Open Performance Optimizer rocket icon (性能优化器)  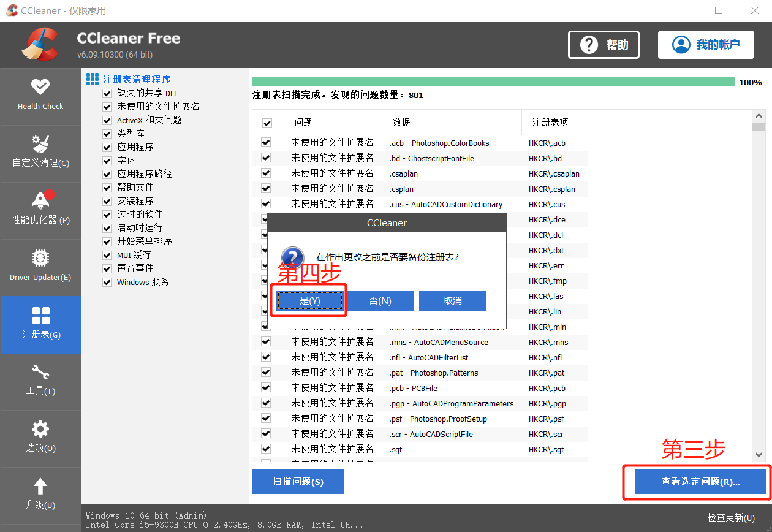point(40,200)
